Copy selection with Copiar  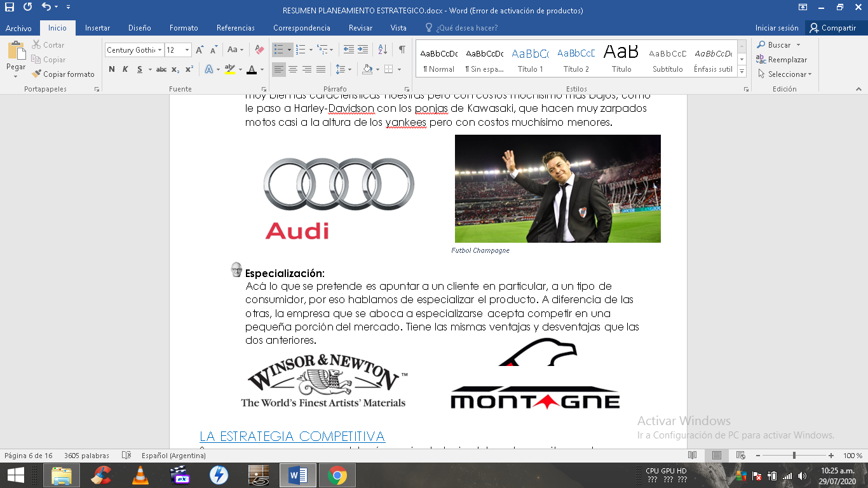(48, 60)
